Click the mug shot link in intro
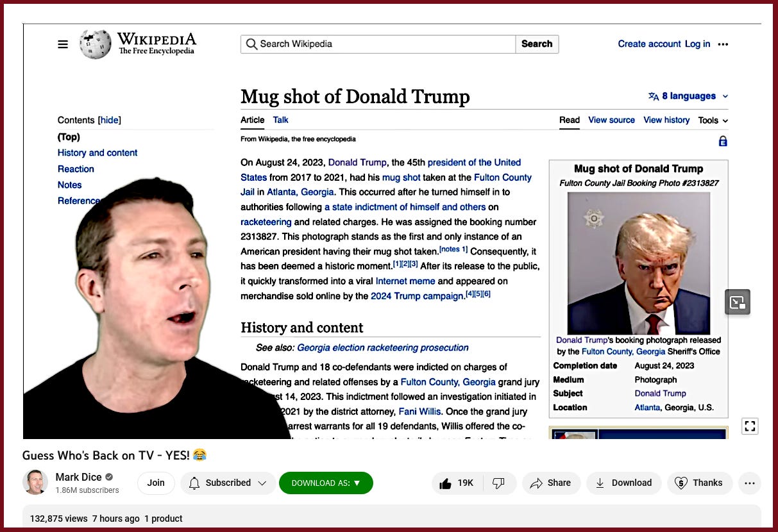The width and height of the screenshot is (778, 532). pyautogui.click(x=402, y=177)
